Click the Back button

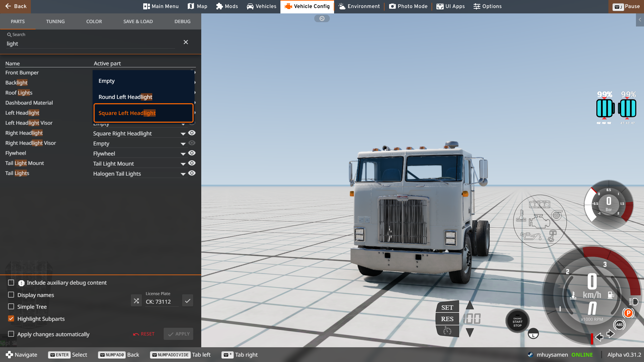[x=15, y=6]
